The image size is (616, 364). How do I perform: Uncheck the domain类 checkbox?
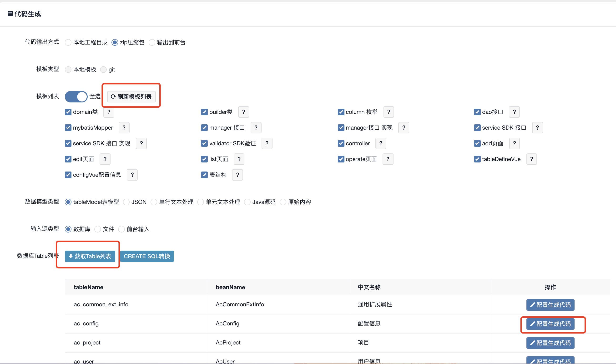coord(68,112)
